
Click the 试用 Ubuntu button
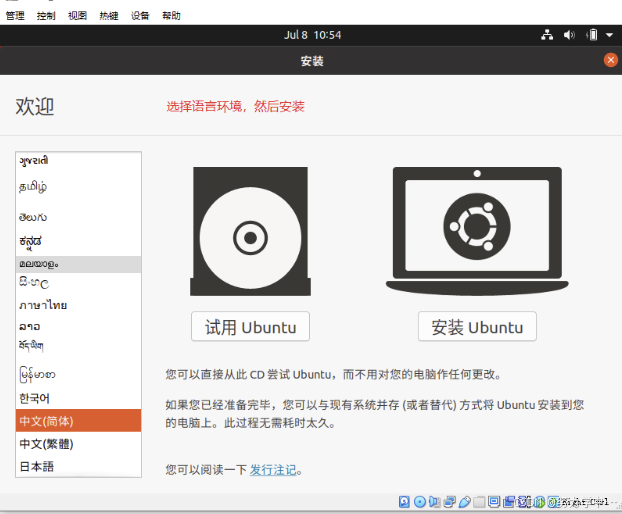[x=250, y=326]
